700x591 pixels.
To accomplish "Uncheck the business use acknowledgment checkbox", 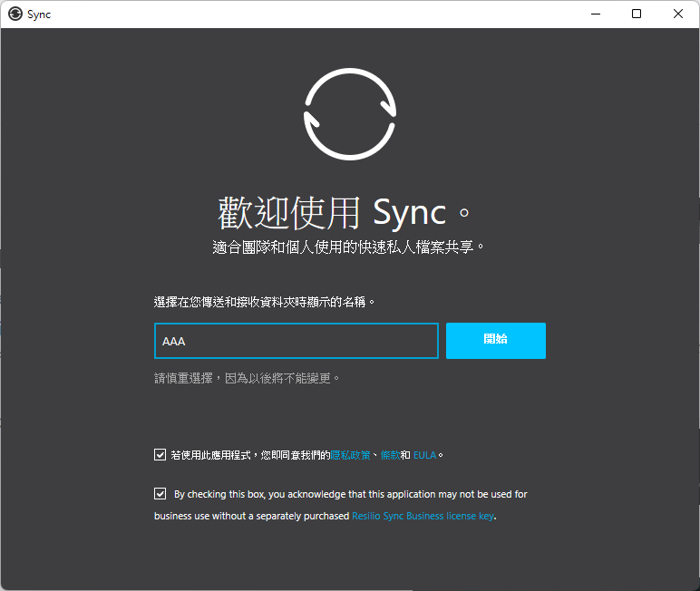I will [160, 494].
